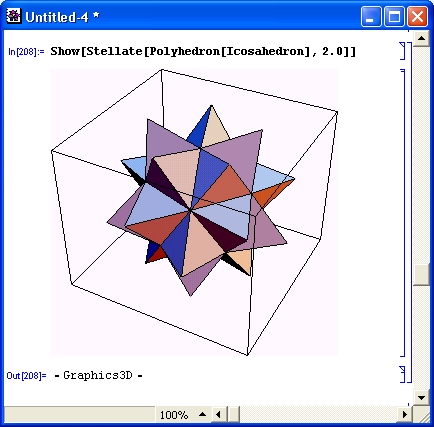Click the horizontal scrollbar left arrow
The width and height of the screenshot is (434, 427).
(x=218, y=415)
